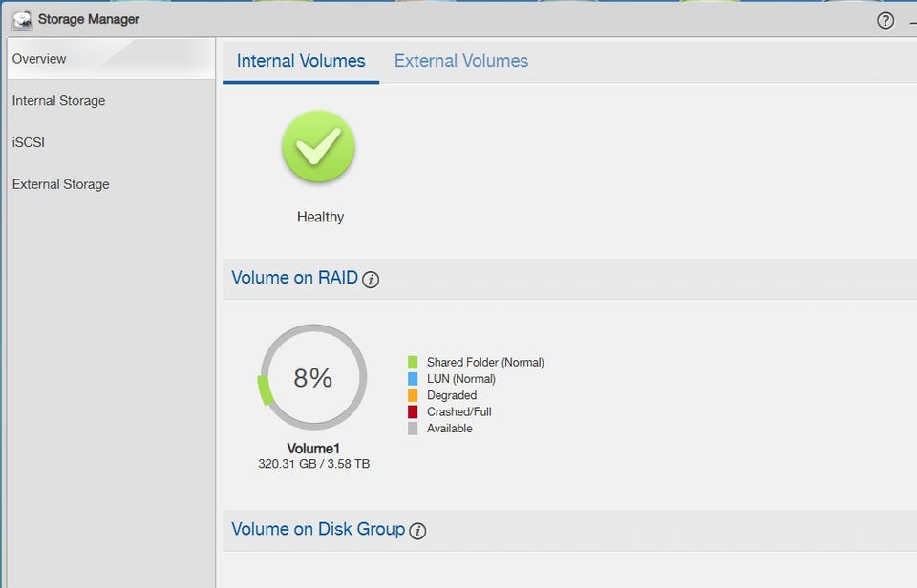This screenshot has height=588, width=917.
Task: Click the Storage Manager app icon
Action: tap(22, 20)
